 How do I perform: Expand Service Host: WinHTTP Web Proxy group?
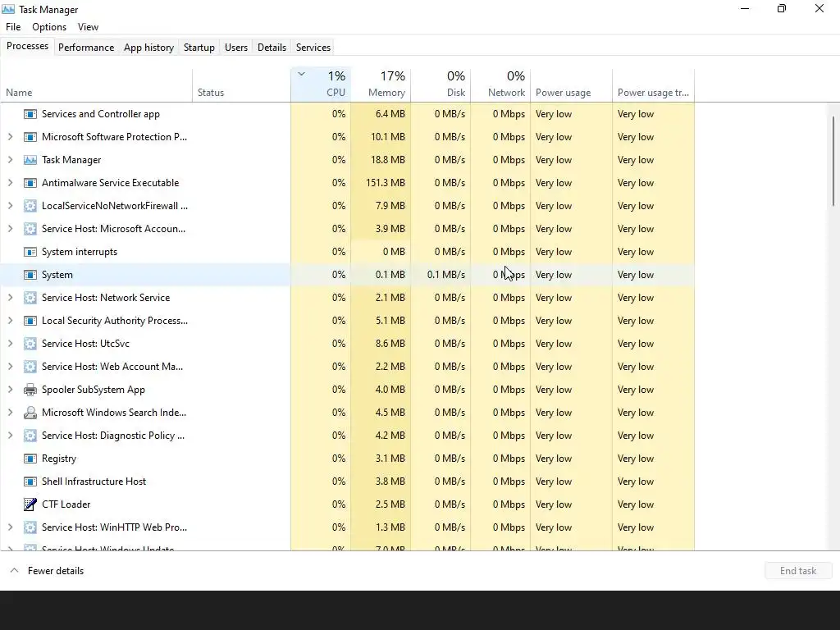pyautogui.click(x=10, y=527)
